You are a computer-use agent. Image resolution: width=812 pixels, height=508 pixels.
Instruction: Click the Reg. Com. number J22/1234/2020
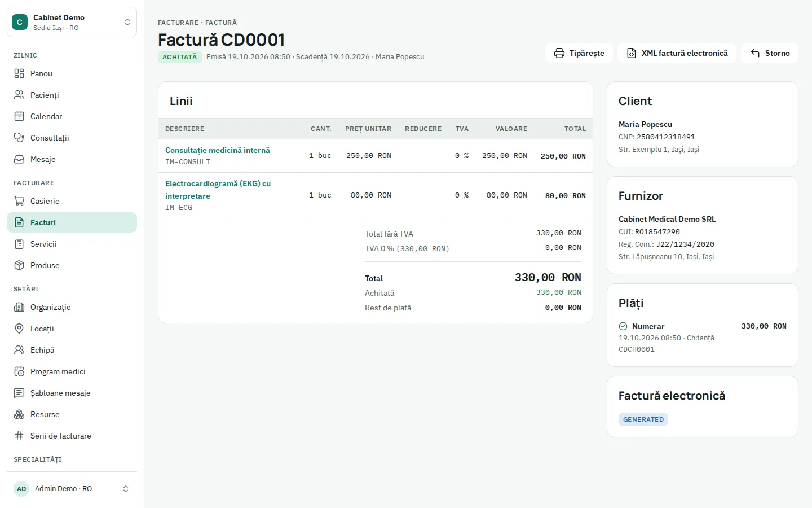point(685,244)
